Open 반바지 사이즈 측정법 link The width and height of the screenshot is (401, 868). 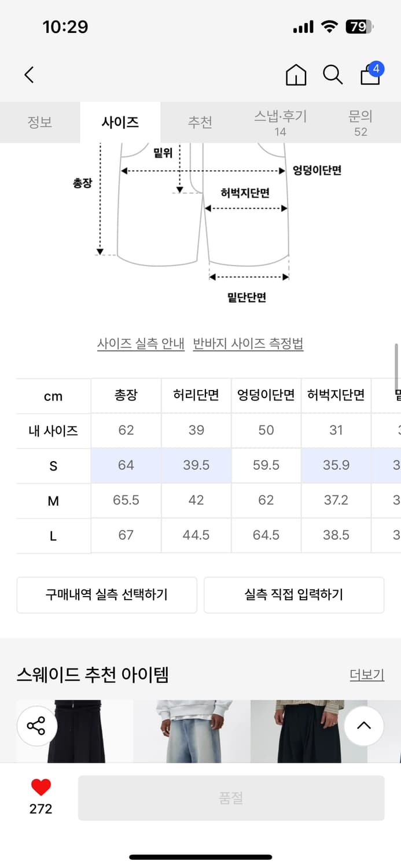[248, 344]
